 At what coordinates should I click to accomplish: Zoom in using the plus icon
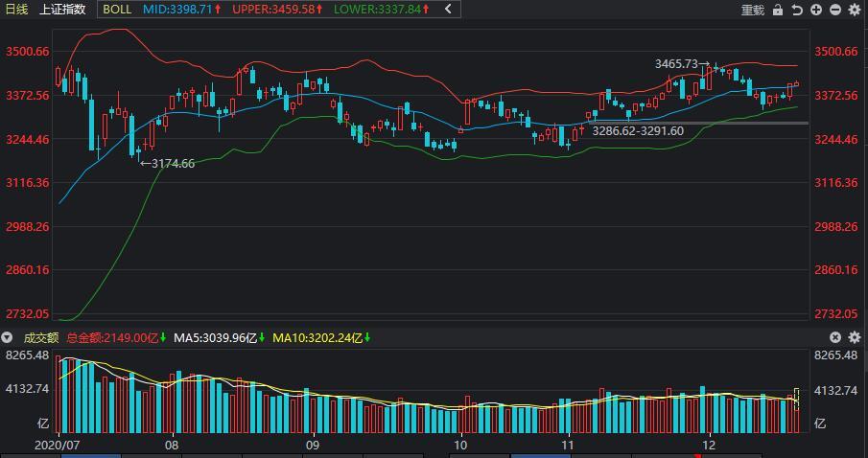point(816,10)
